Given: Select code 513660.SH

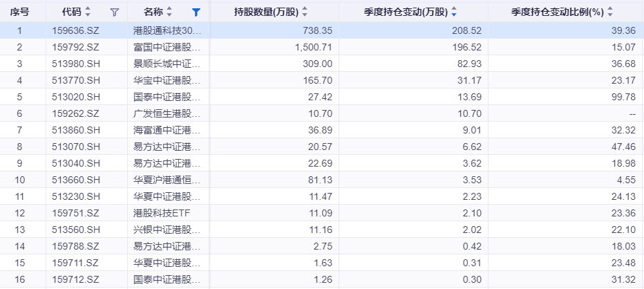Looking at the screenshot, I should point(76,180).
